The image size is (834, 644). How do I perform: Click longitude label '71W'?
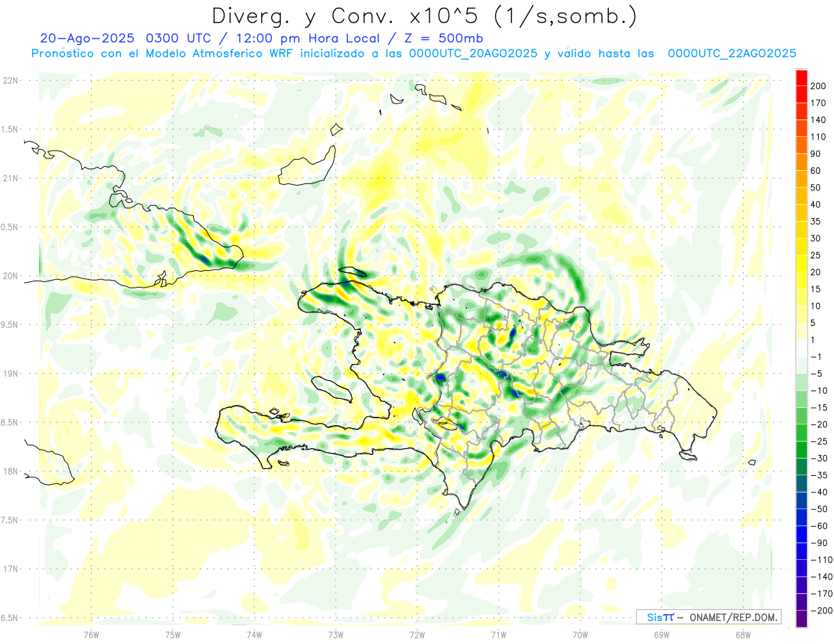(498, 634)
